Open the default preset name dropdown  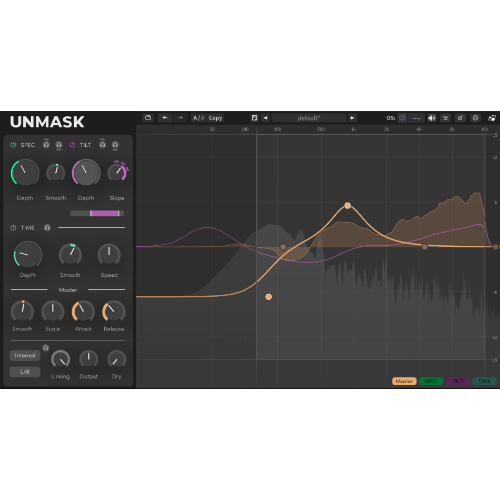[309, 118]
